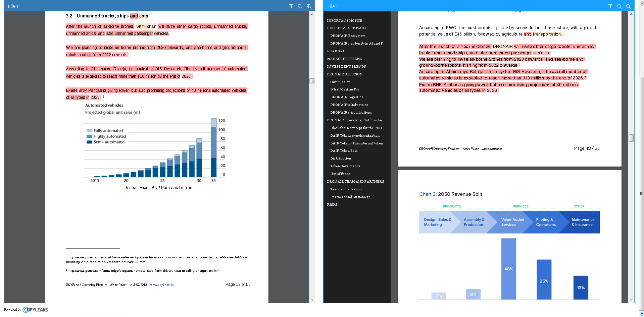Click the File 1 panel scroll-down arrow
The height and width of the screenshot is (317, 644).
tap(312, 300)
